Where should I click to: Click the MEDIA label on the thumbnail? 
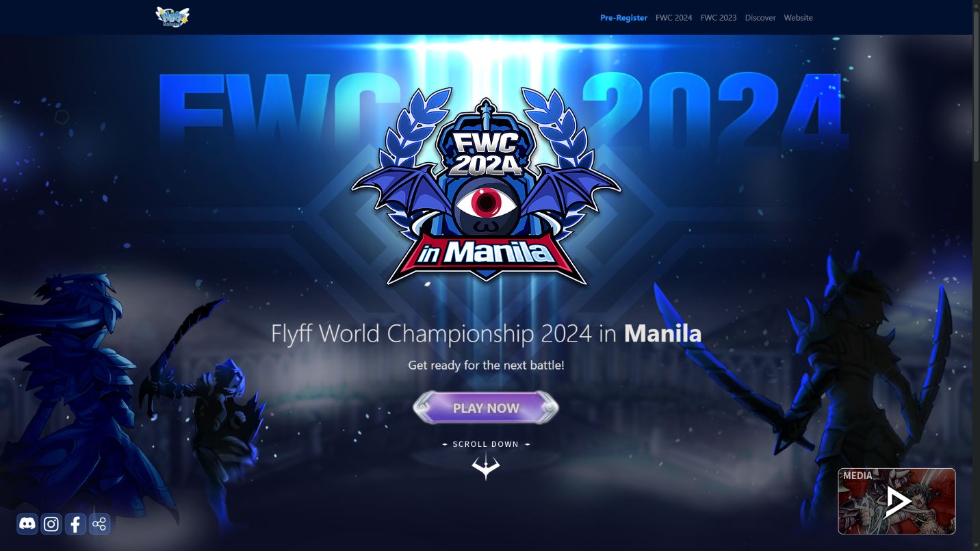[857, 476]
